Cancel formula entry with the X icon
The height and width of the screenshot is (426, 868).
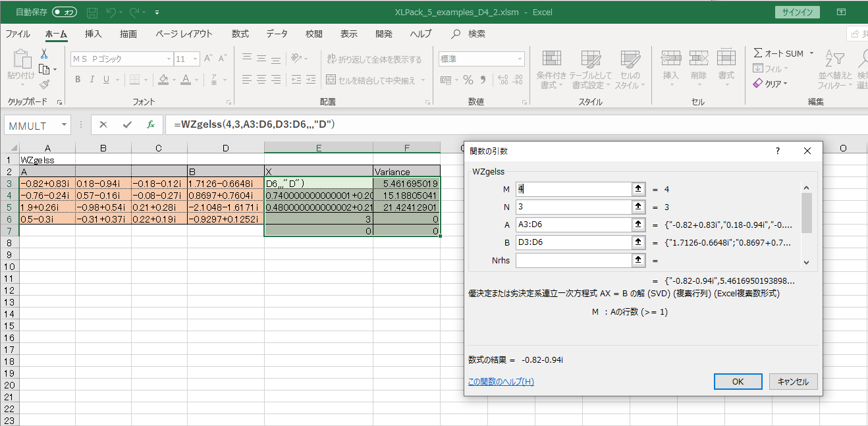(103, 124)
